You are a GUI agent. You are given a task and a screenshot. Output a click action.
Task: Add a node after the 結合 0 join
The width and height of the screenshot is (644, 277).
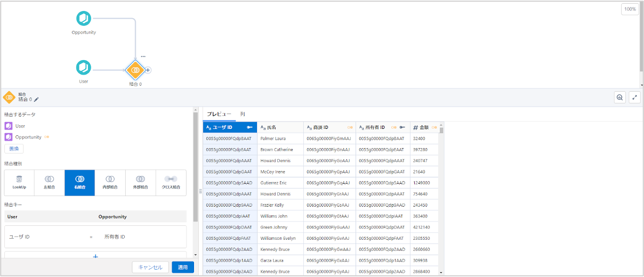click(x=148, y=70)
